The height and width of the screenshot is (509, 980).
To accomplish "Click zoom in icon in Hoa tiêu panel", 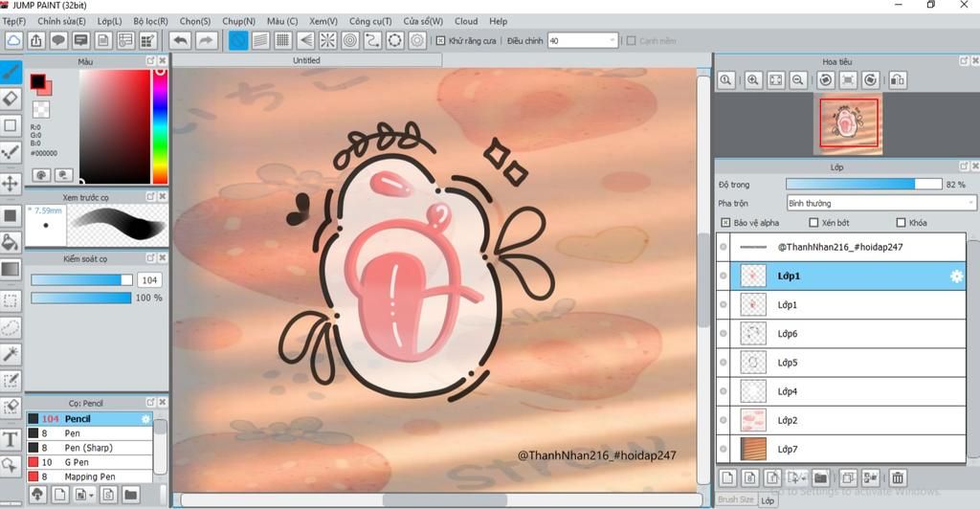I will [753, 80].
